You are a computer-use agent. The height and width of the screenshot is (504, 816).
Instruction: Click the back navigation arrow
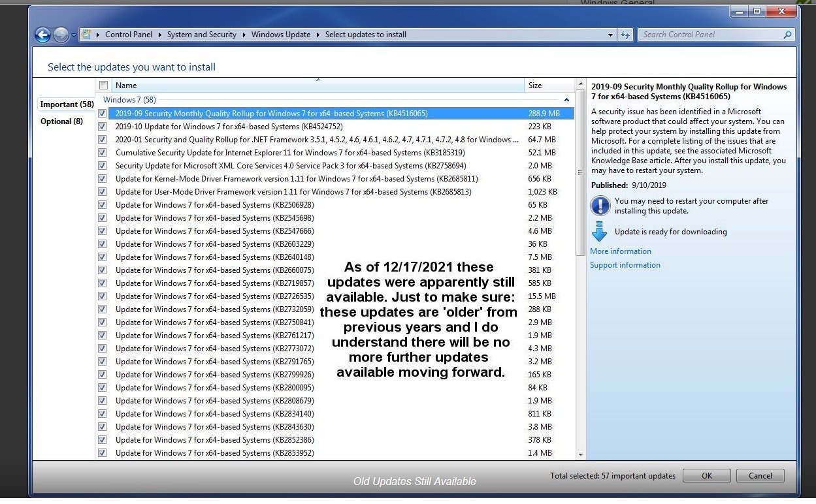point(42,34)
